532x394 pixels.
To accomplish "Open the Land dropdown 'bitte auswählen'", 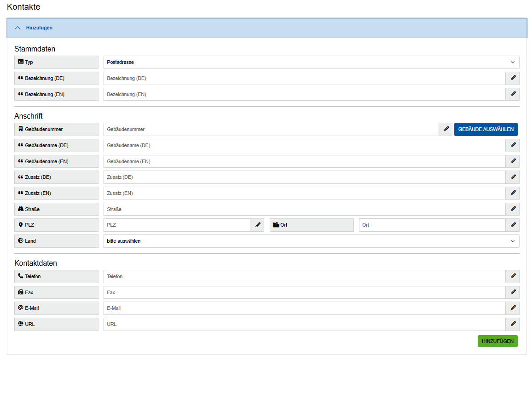I will tap(311, 241).
